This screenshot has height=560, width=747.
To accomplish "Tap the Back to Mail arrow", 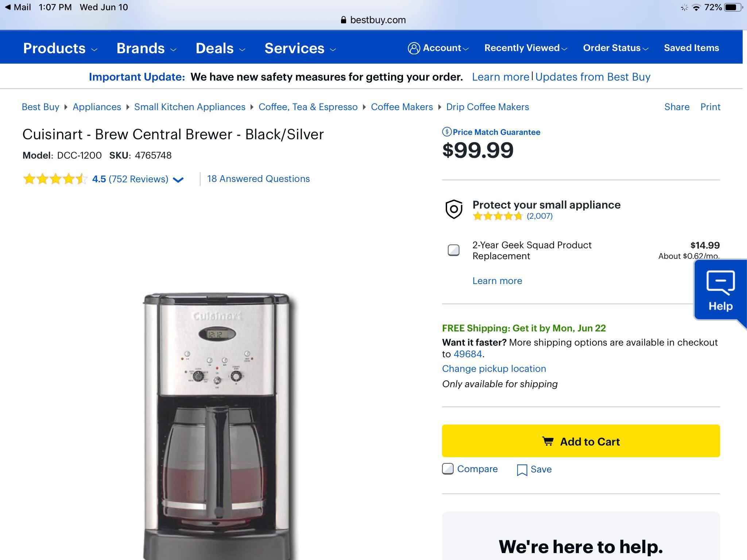I will [x=8, y=7].
